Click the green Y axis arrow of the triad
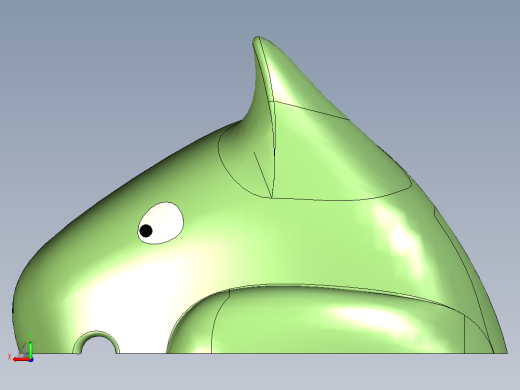520x390 pixels. pyautogui.click(x=30, y=349)
